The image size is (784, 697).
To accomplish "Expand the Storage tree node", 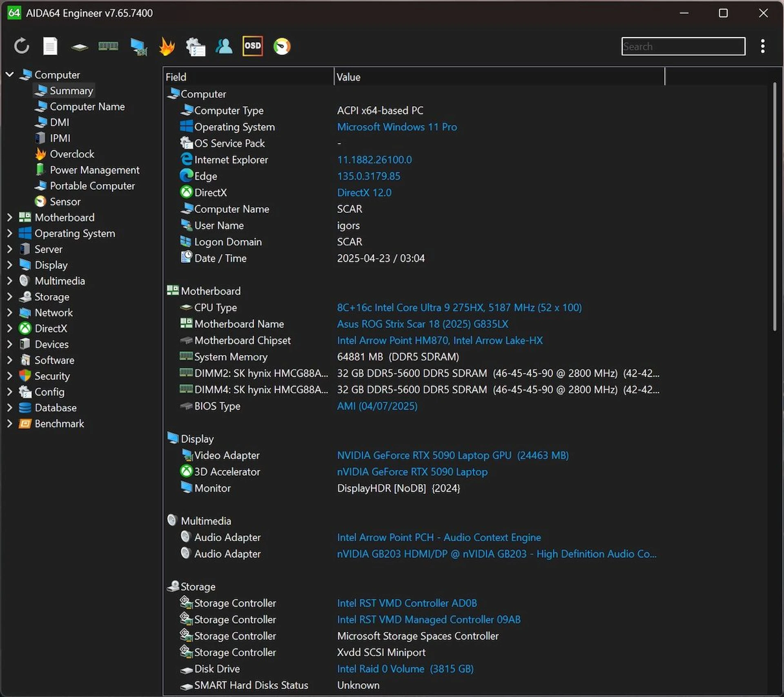I will [x=10, y=297].
